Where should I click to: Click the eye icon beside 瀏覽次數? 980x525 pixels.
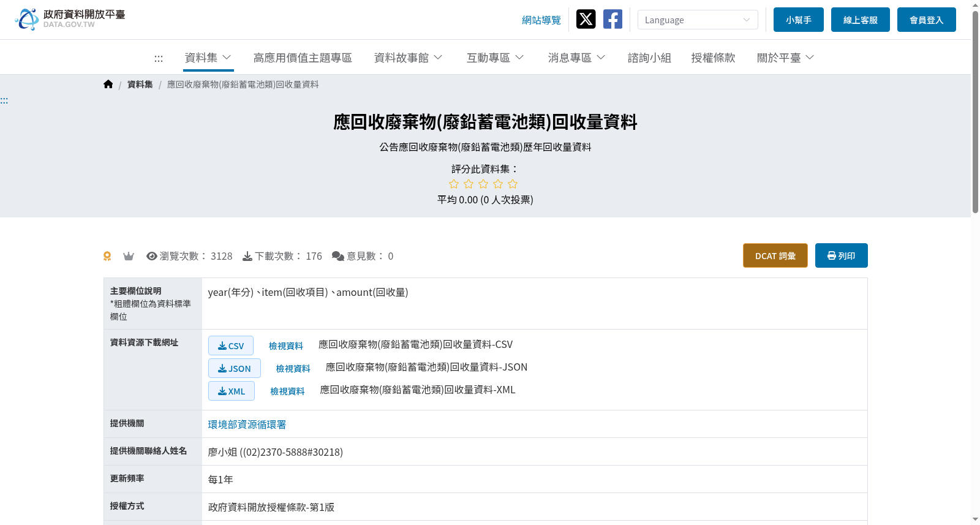coord(152,256)
